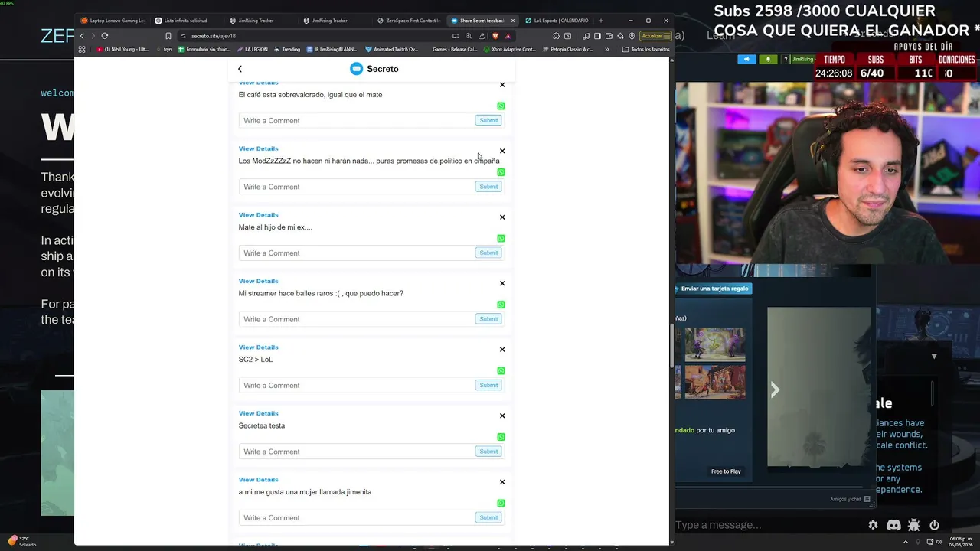Viewport: 980px width, 551px height.
Task: Bookmark this page from the address bar
Action: (168, 36)
